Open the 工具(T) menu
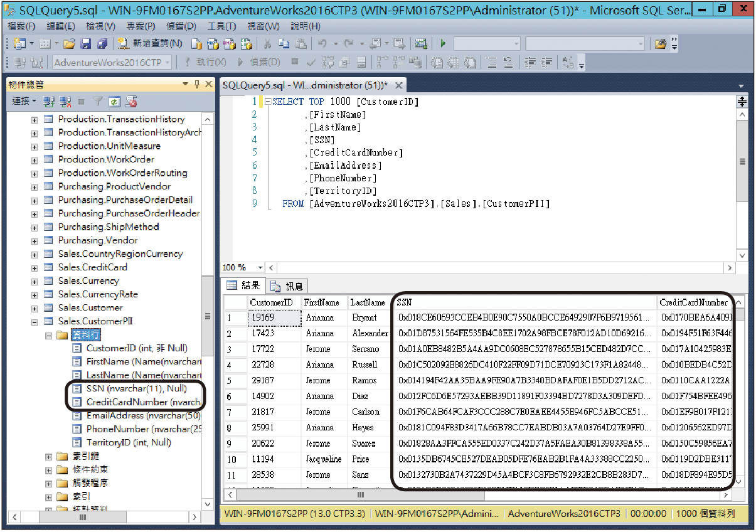Screen dimensions: 756x532 coord(221,26)
